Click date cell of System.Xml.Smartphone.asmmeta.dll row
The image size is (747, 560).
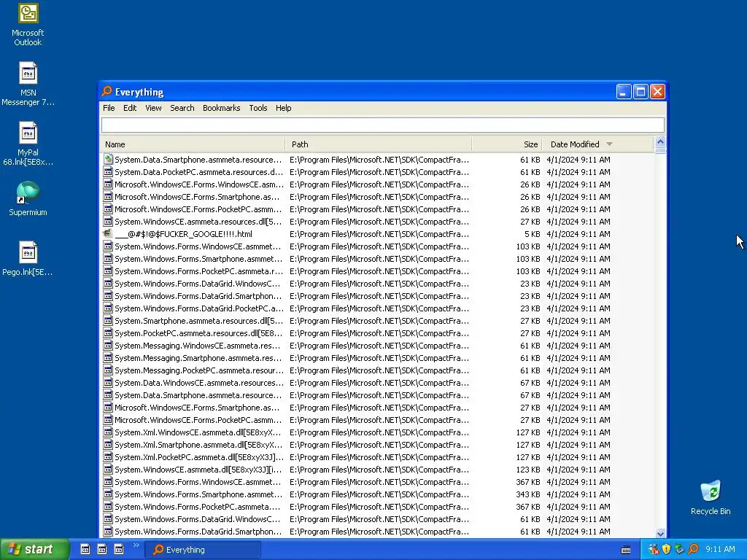pyautogui.click(x=578, y=444)
